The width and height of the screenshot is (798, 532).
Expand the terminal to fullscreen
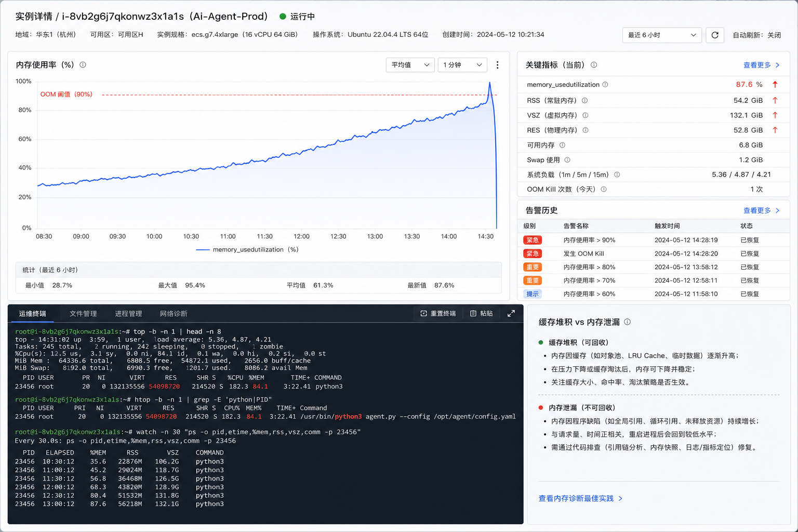(511, 313)
